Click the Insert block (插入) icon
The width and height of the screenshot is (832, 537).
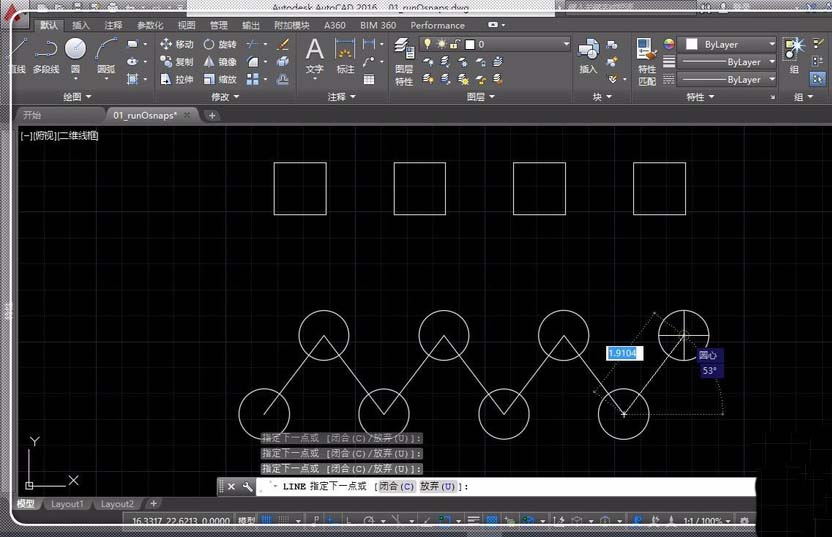click(588, 54)
